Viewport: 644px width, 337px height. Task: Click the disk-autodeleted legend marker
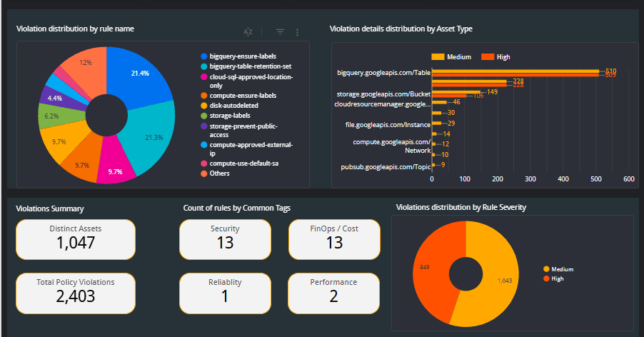(203, 105)
